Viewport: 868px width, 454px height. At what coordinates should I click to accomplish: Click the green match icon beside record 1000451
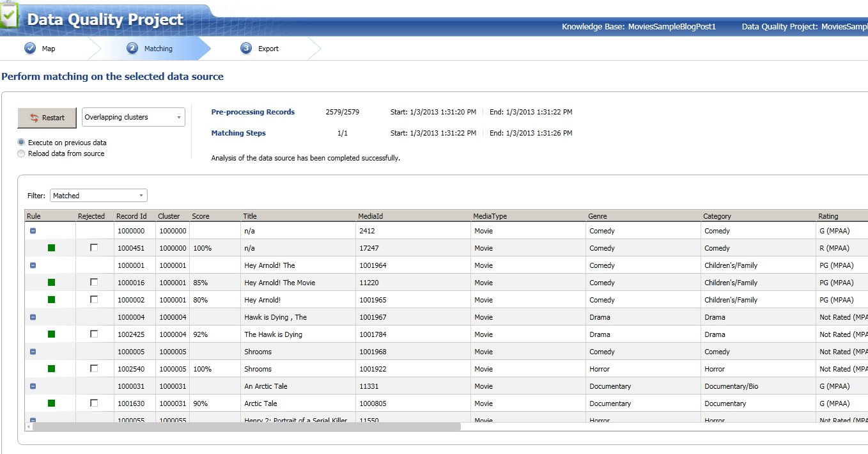[x=52, y=247]
